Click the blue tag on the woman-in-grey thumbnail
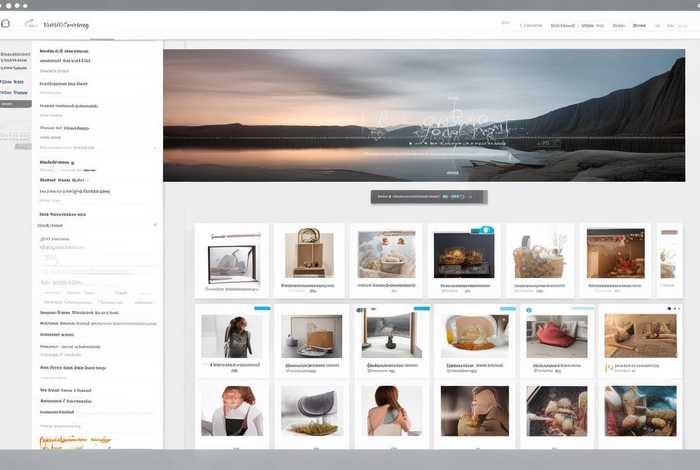This screenshot has width=700, height=470. pyautogui.click(x=262, y=309)
